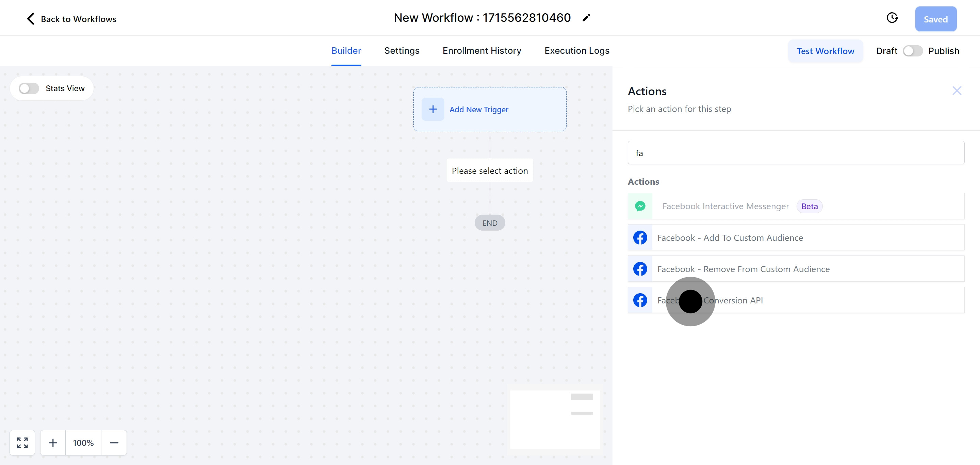This screenshot has width=980, height=465.
Task: Switch the workflow from Draft to Publish
Action: (x=913, y=51)
